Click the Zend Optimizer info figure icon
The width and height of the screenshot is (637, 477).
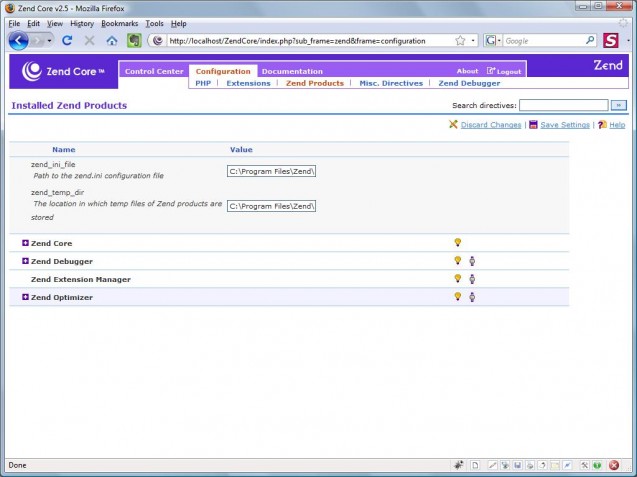(472, 297)
